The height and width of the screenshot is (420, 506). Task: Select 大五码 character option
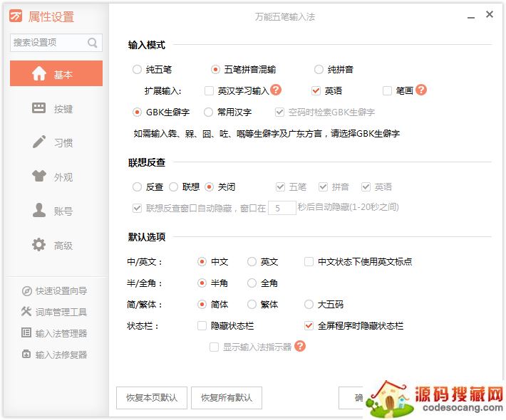point(309,304)
